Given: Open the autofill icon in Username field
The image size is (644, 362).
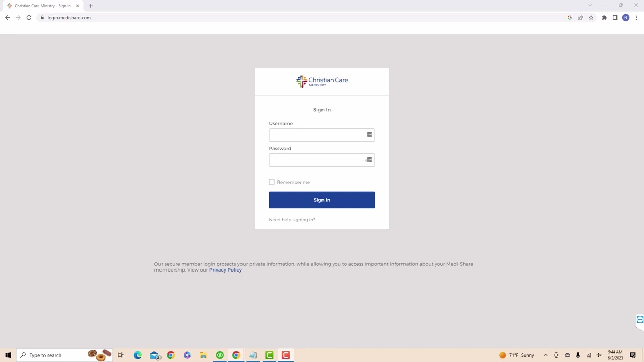Looking at the screenshot, I should coord(369,134).
